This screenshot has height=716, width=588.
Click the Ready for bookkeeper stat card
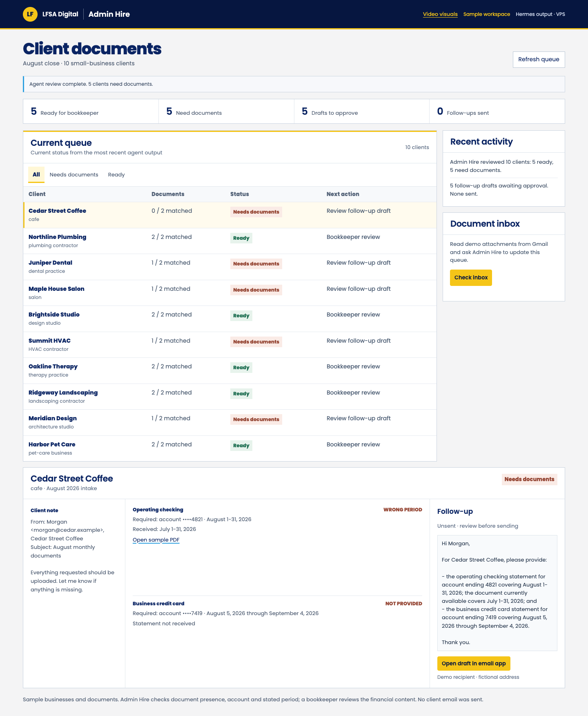click(91, 112)
